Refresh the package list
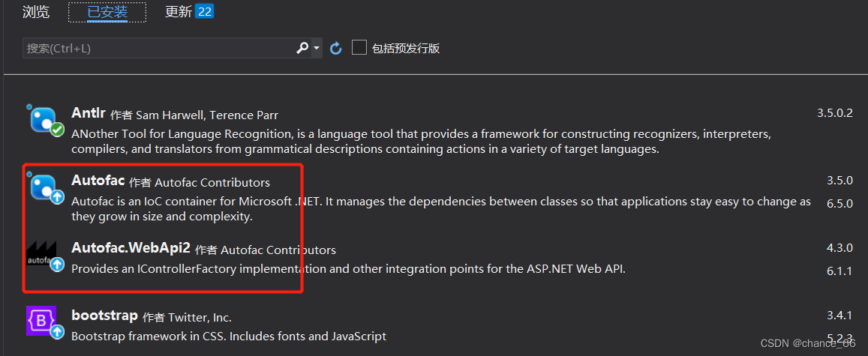Viewport: 868px width, 356px height. pos(335,48)
